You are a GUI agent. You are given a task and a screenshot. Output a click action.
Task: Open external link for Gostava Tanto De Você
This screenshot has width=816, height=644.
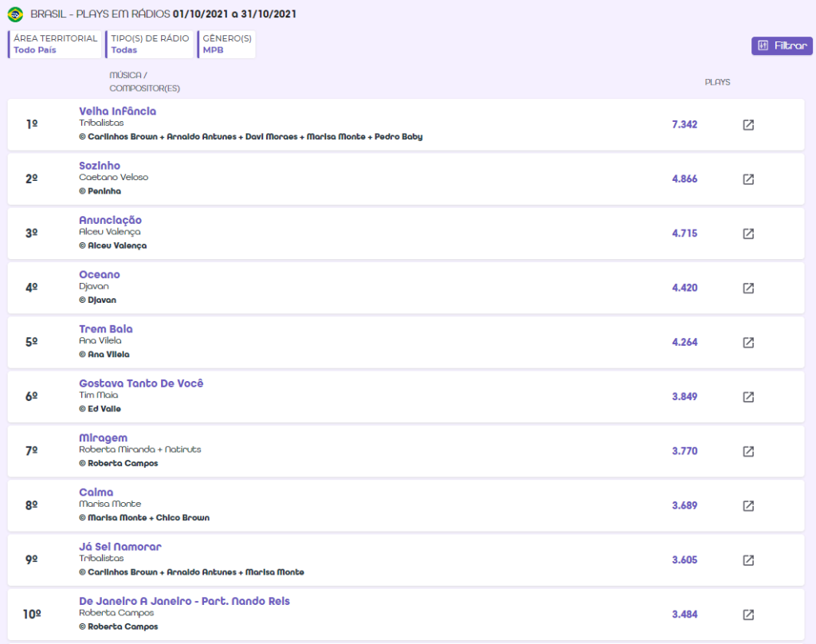[748, 397]
